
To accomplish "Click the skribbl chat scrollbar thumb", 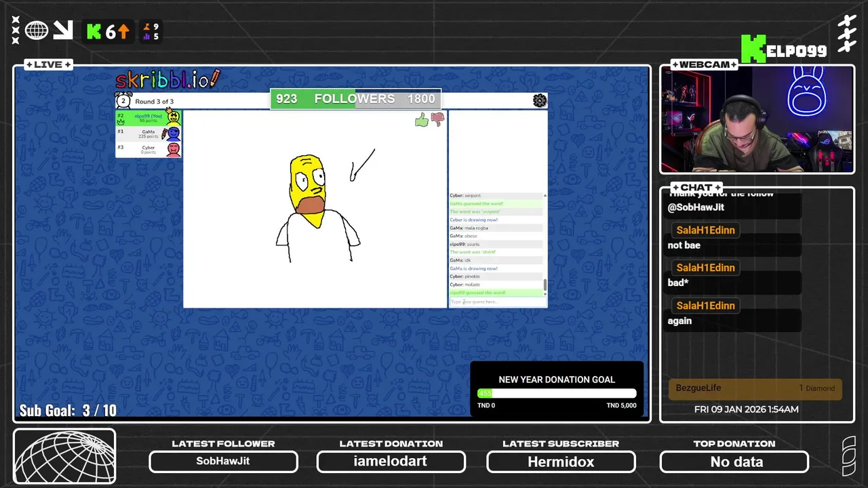I will (545, 285).
